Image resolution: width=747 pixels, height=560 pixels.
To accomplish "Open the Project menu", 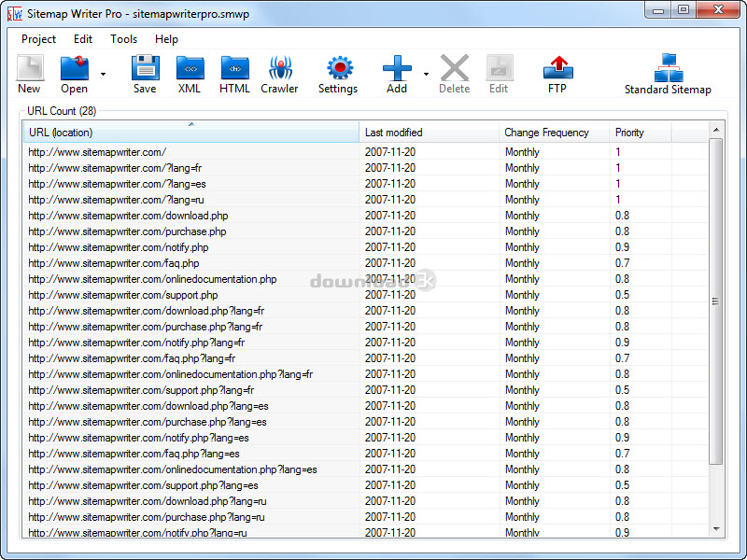I will (38, 39).
